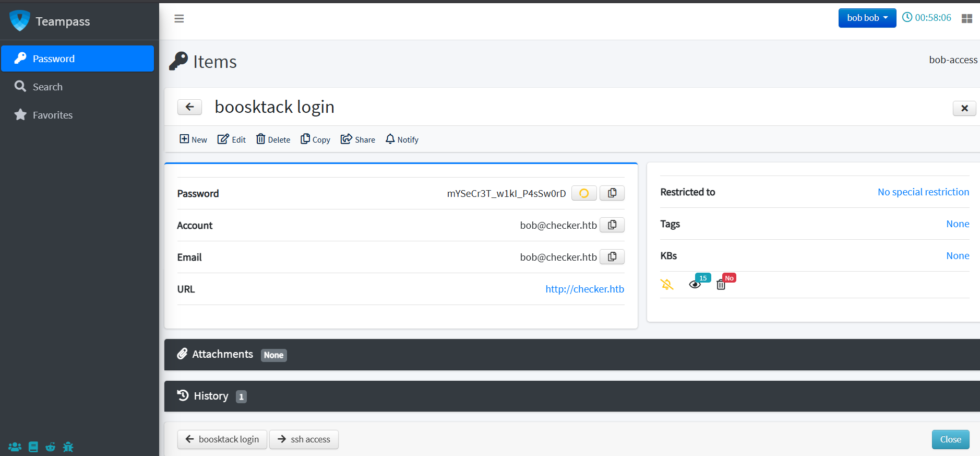Copy the password to clipboard
980x456 pixels.
coord(612,193)
